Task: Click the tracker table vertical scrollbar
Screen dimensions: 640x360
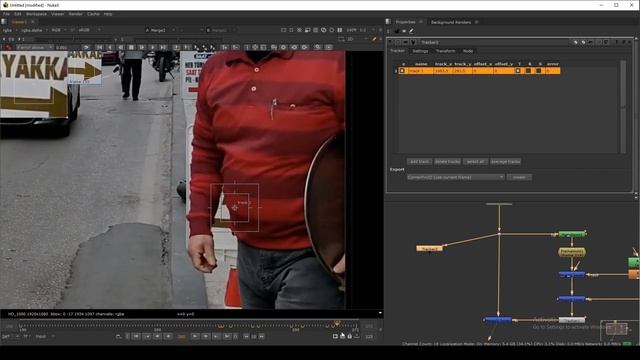Action: click(623, 107)
